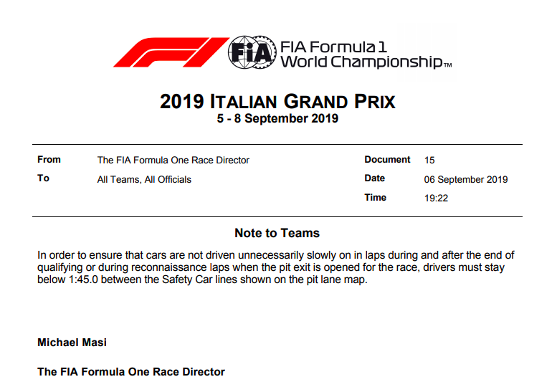Click the sender name in the From row
The image size is (557, 392).
coord(173,161)
